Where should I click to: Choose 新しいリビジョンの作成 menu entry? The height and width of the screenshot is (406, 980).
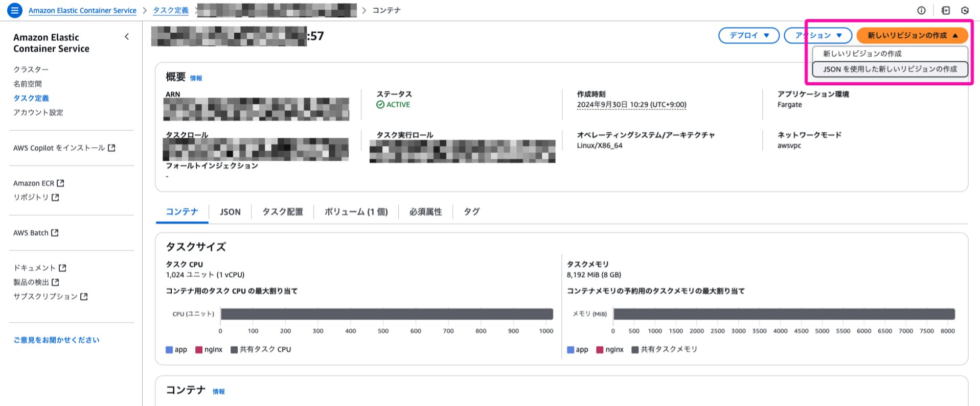point(890,54)
